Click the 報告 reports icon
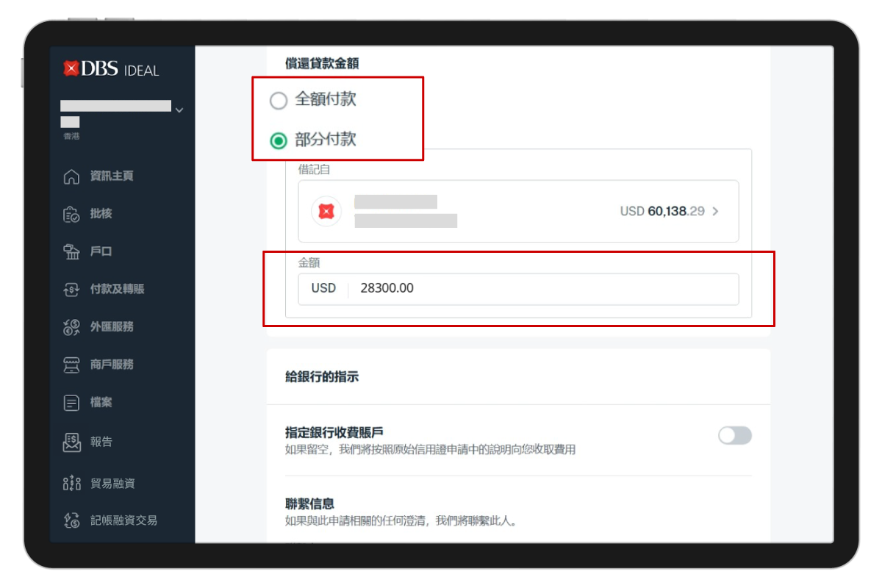 coord(71,442)
